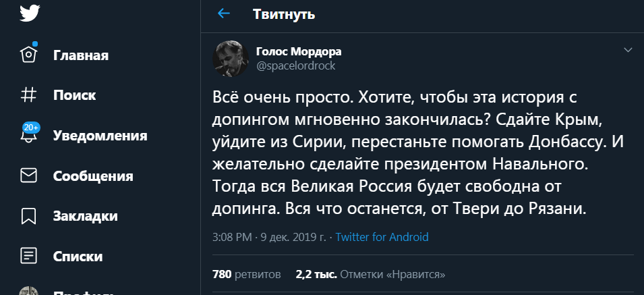The height and width of the screenshot is (295, 644).
Task: Click the Bookmarks ribbon icon
Action: click(x=28, y=216)
